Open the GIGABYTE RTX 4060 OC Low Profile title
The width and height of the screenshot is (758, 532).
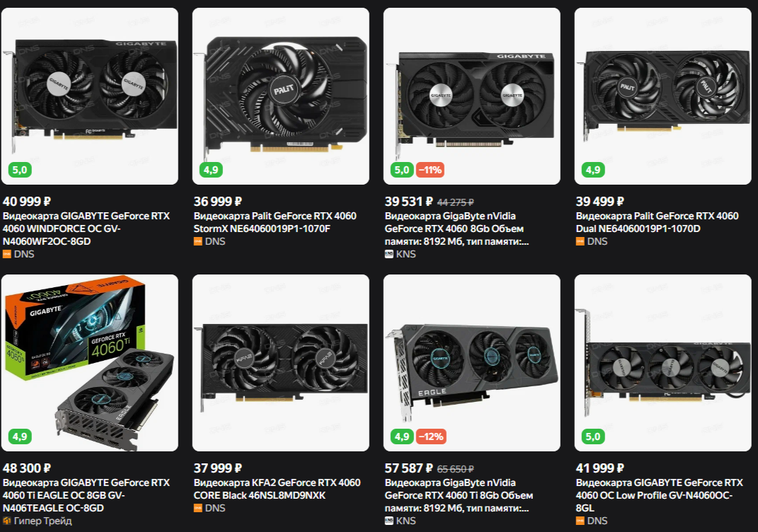click(x=659, y=495)
